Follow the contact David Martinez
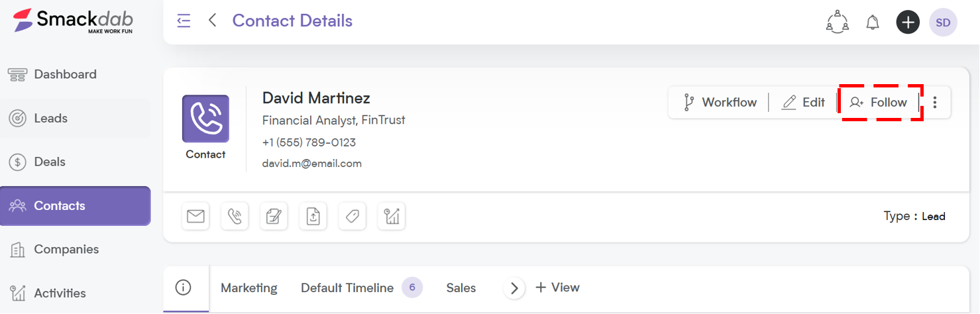This screenshot has height=314, width=980. tap(879, 102)
